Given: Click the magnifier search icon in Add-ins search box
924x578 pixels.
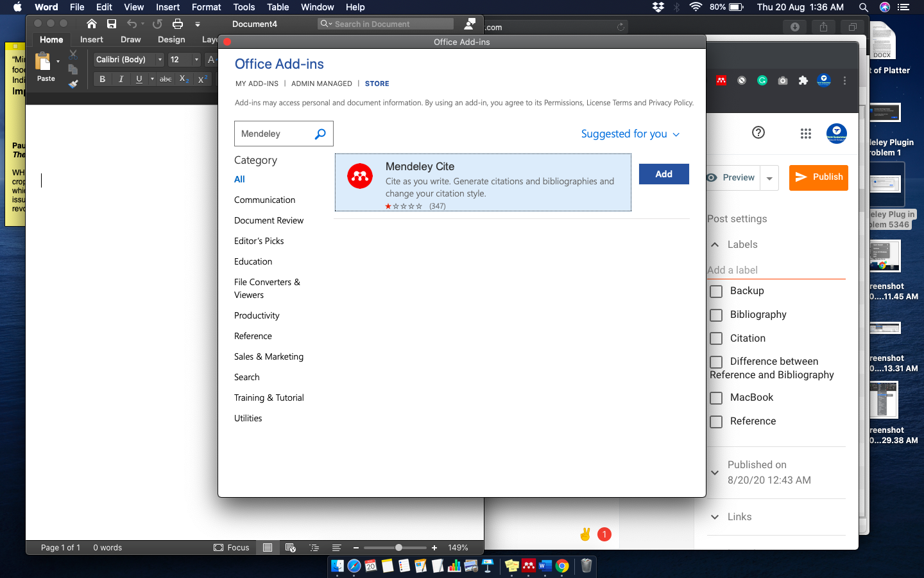Looking at the screenshot, I should tap(320, 134).
